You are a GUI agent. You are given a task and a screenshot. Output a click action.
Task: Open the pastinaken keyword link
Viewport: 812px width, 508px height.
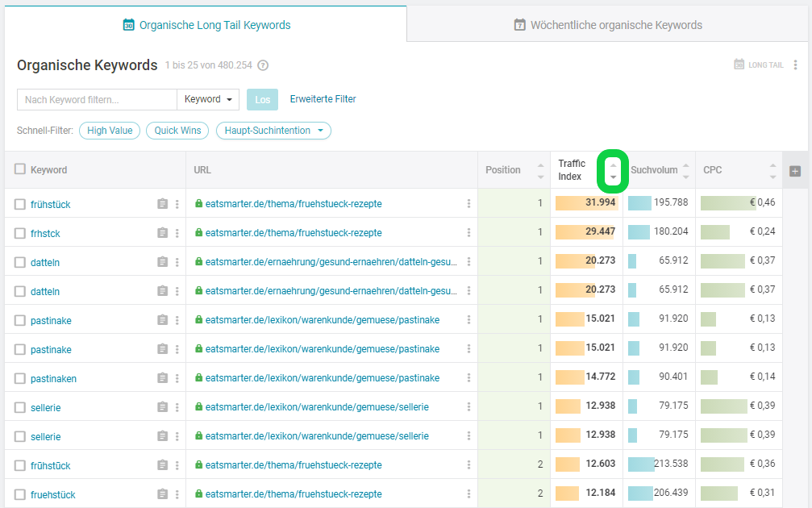tap(53, 378)
